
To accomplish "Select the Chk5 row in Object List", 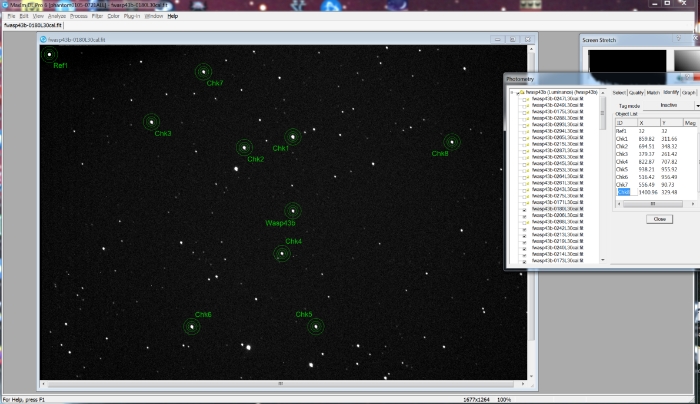I will [x=622, y=169].
